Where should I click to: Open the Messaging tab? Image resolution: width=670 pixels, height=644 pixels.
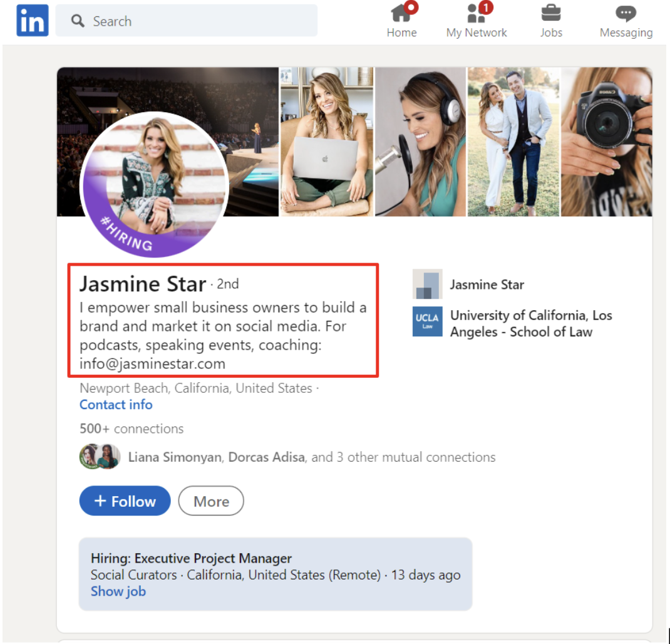[x=626, y=21]
